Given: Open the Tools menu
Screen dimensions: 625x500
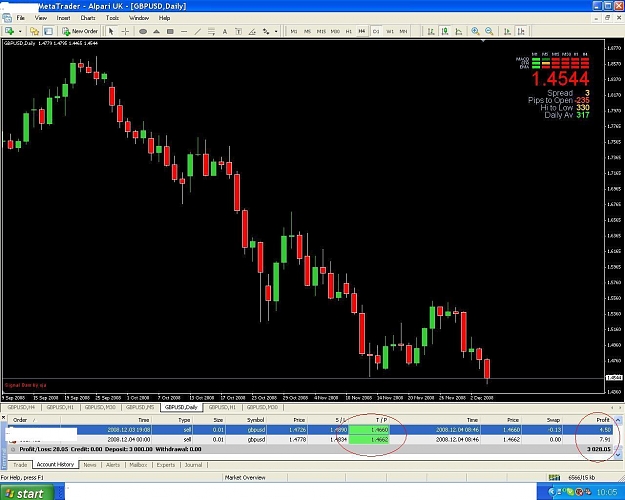Looking at the screenshot, I should coord(112,18).
